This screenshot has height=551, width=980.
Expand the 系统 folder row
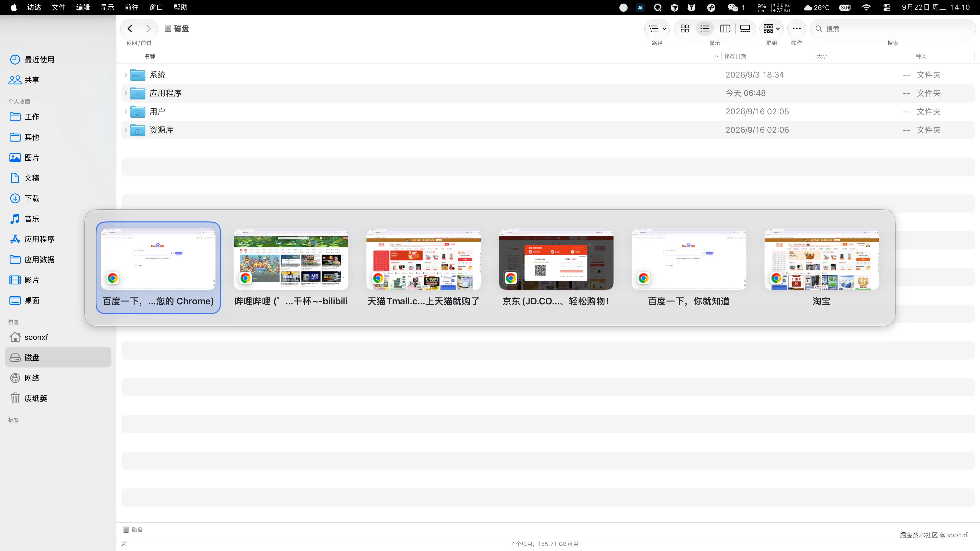(x=126, y=75)
